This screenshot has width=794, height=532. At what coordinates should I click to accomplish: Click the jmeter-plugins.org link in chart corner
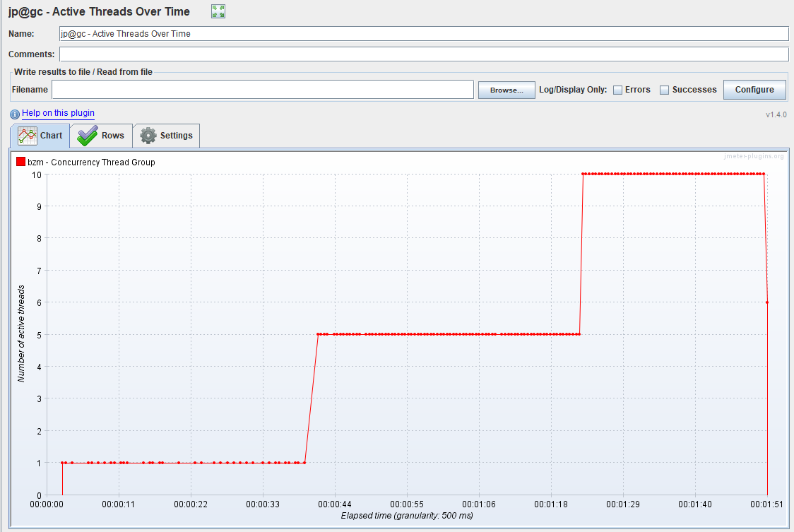coord(754,156)
